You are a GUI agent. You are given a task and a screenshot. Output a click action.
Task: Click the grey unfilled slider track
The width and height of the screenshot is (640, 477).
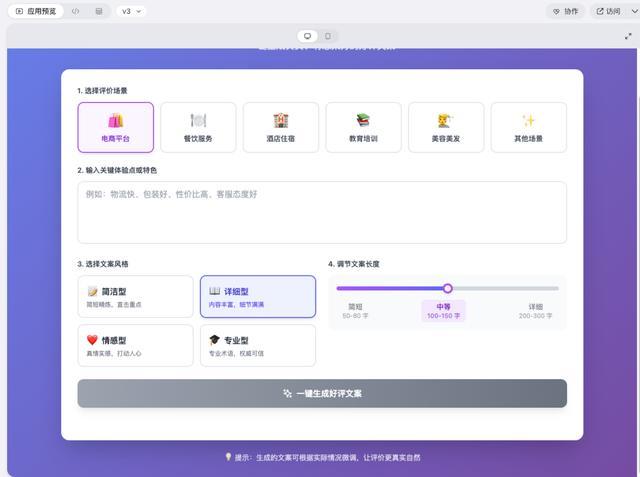(506, 288)
